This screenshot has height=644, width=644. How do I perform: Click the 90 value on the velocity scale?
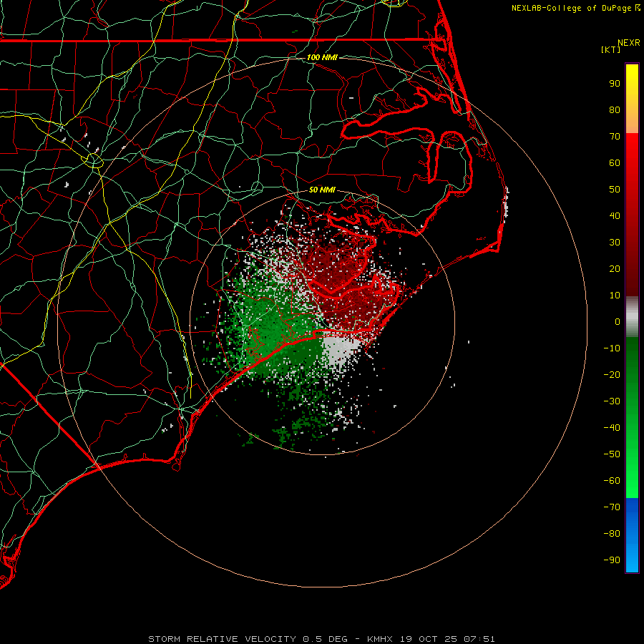click(615, 84)
